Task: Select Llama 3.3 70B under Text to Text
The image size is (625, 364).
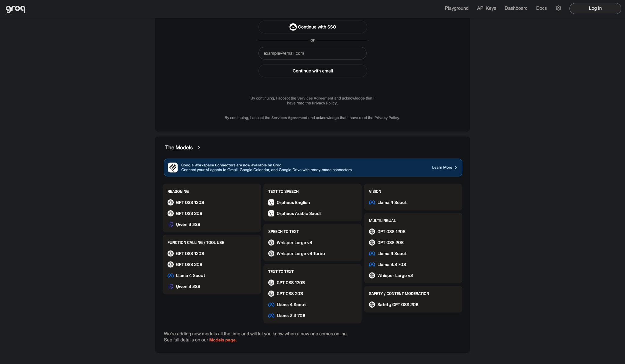Action: [291, 316]
